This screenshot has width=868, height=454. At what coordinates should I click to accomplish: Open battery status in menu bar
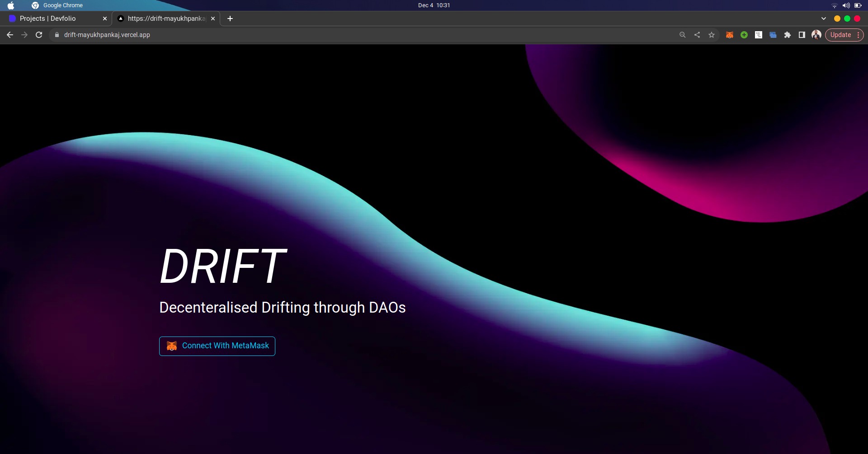coord(858,5)
